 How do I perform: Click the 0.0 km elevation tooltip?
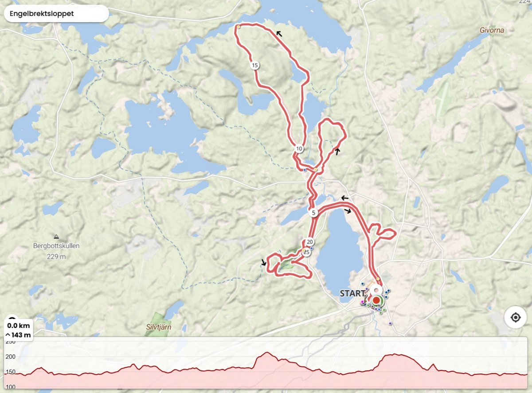pos(19,330)
